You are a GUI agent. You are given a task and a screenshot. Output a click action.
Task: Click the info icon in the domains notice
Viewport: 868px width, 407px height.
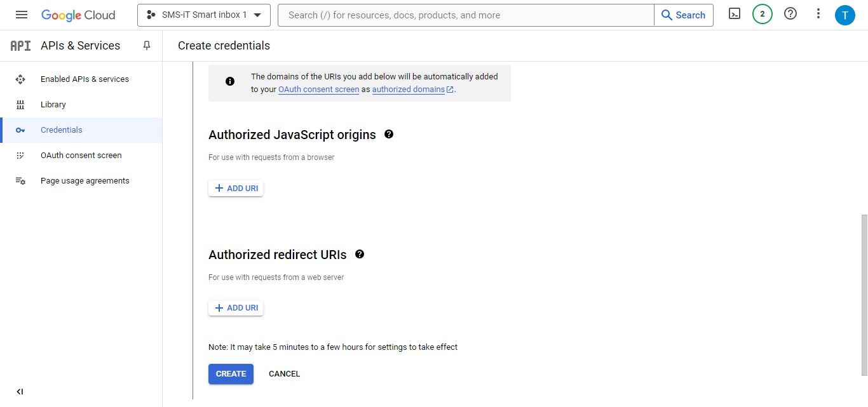click(x=229, y=82)
